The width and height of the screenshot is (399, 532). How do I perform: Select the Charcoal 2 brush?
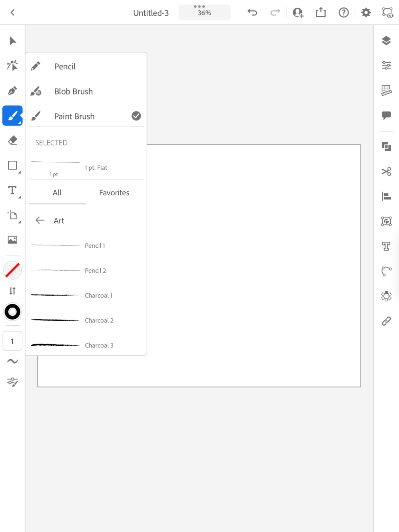point(99,320)
